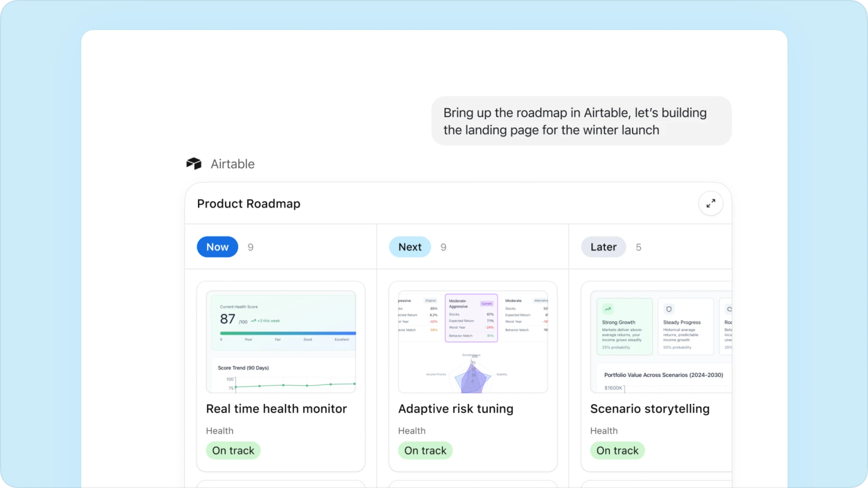
Task: Click On track badge under Scenario storytelling
Action: click(617, 451)
